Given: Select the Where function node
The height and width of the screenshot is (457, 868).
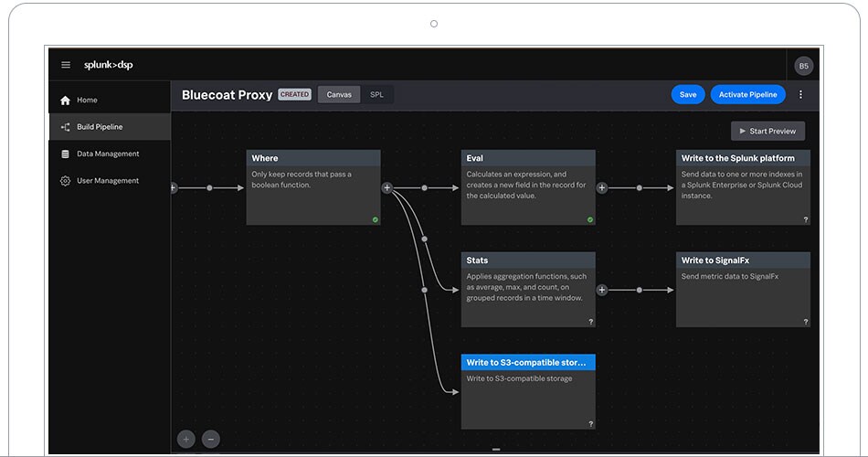Looking at the screenshot, I should (x=313, y=187).
